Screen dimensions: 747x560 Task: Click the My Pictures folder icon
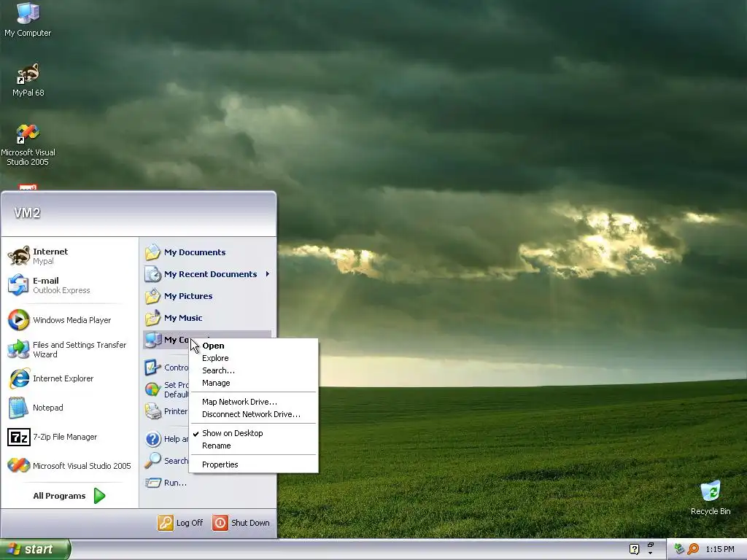pos(152,296)
